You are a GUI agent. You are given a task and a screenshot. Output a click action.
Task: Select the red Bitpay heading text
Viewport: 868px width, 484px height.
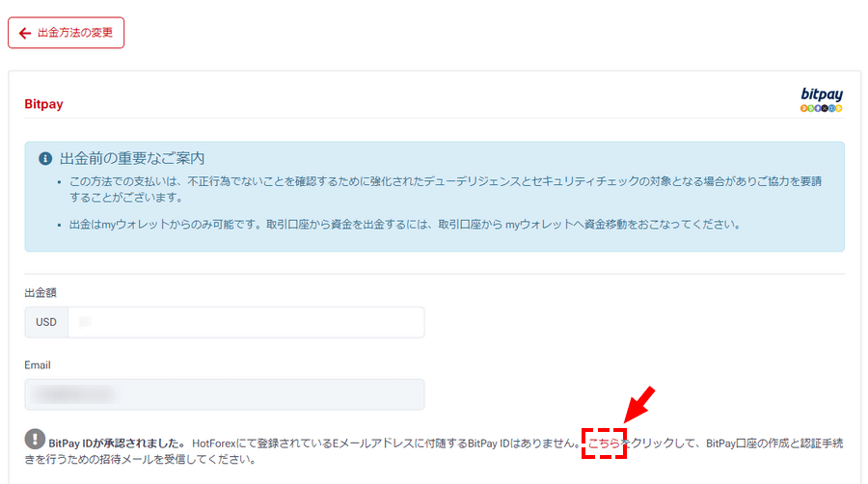click(x=43, y=104)
